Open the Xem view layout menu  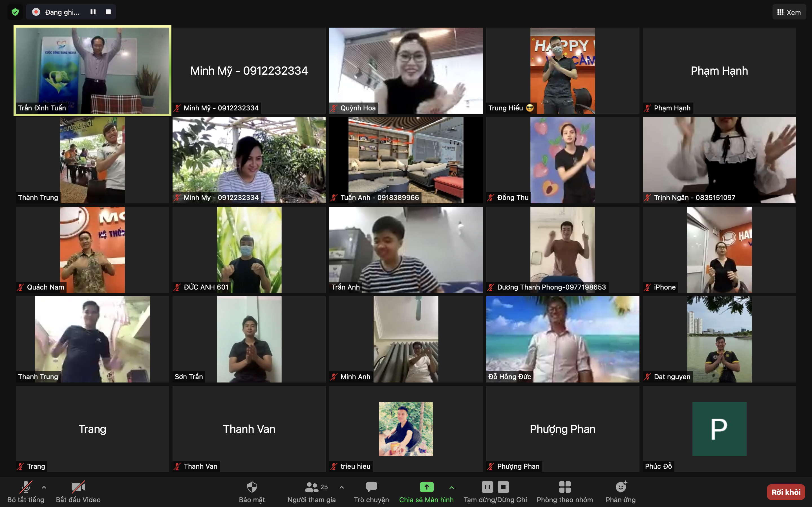click(789, 12)
